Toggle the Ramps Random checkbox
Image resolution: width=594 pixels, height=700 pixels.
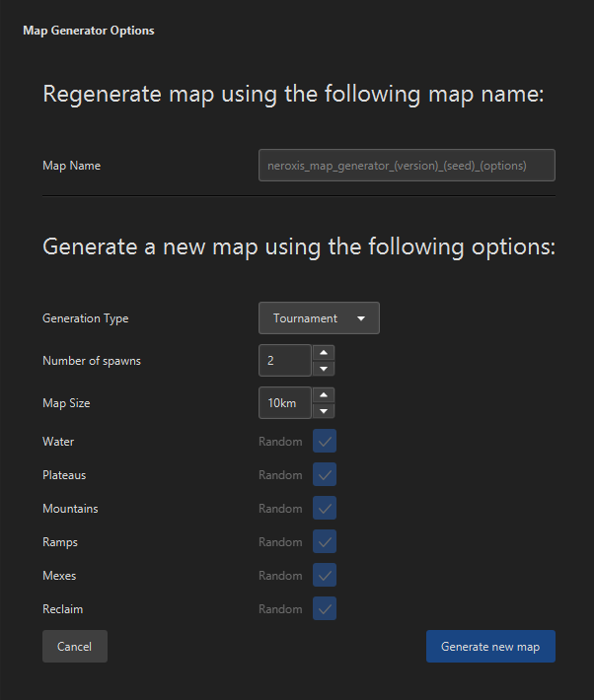coord(325,541)
